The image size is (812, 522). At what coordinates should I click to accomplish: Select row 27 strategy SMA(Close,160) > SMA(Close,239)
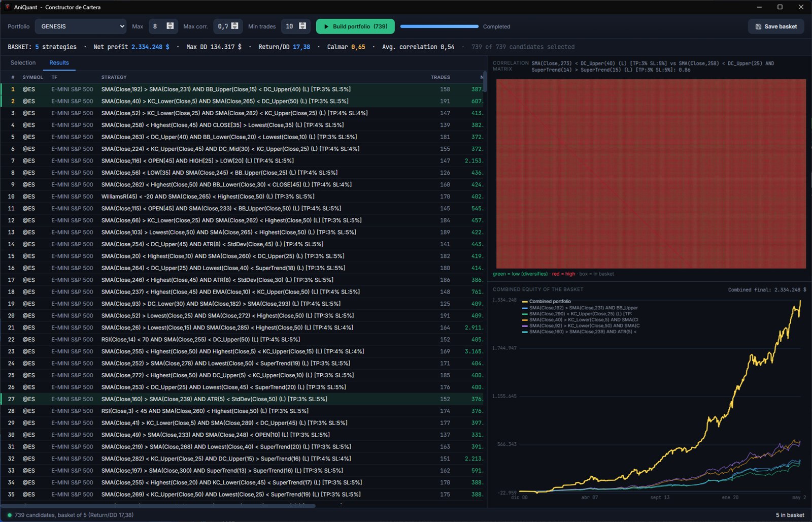click(242, 399)
